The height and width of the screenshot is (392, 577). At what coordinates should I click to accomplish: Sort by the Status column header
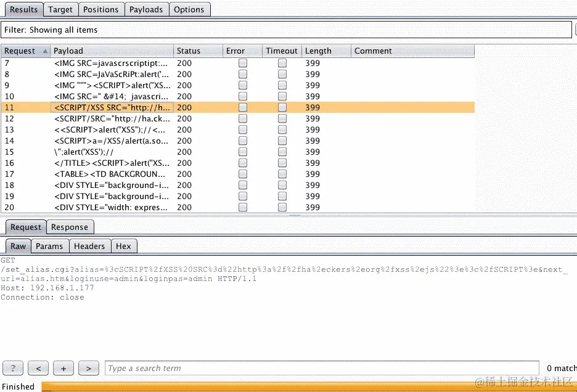tap(198, 51)
